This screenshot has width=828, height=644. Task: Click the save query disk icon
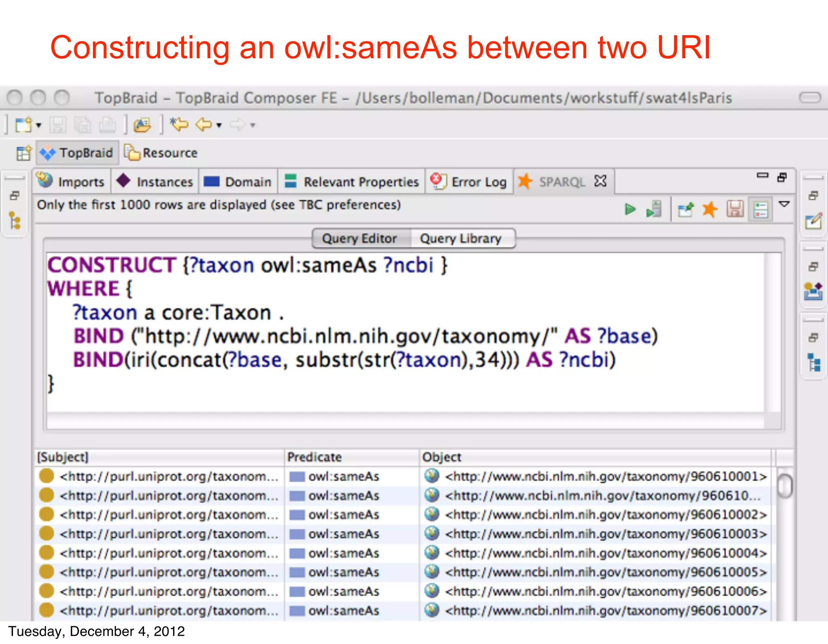pos(735,209)
